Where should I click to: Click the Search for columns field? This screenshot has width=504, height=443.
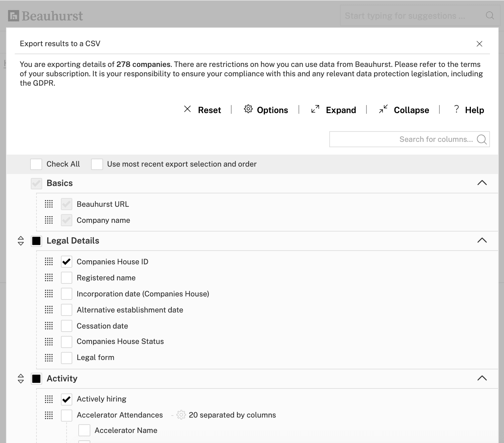click(409, 139)
